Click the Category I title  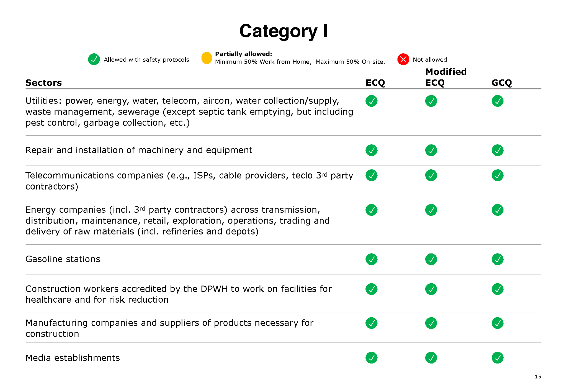click(x=283, y=31)
